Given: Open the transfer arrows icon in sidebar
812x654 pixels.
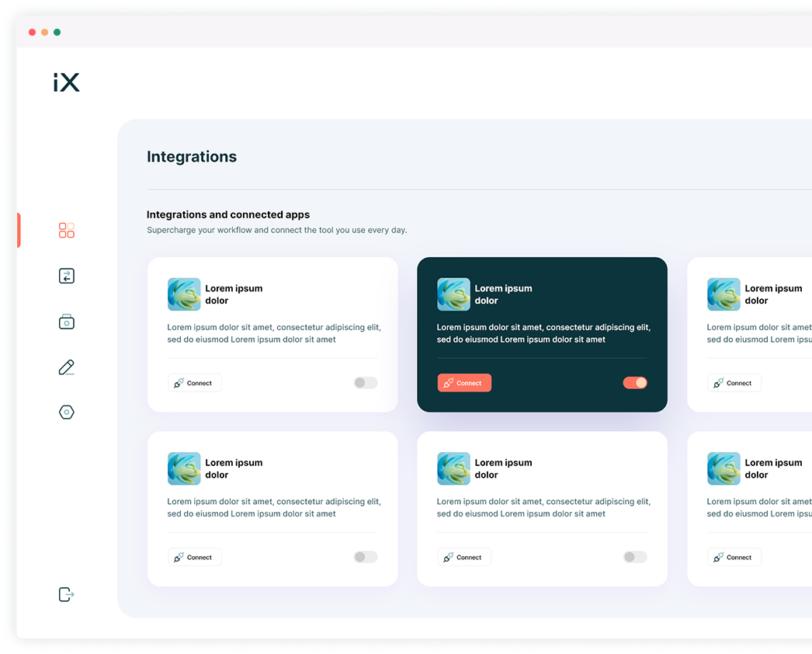Looking at the screenshot, I should (66, 276).
